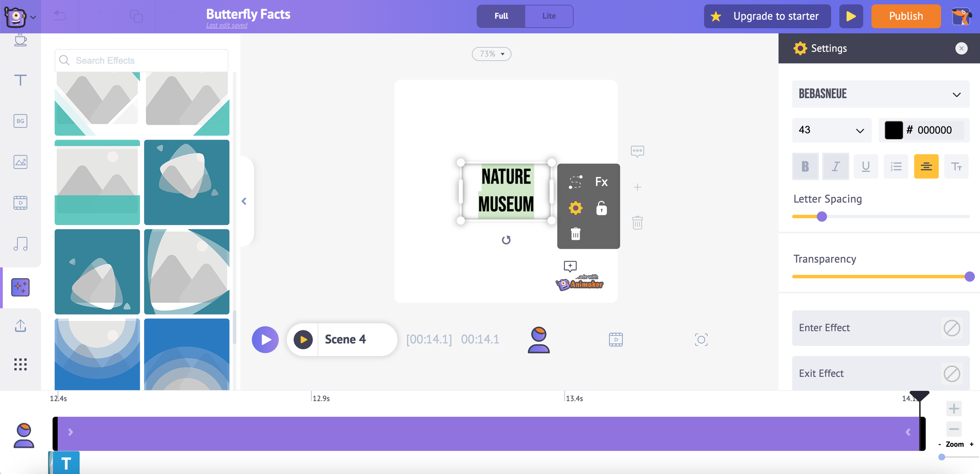
Task: Click the black text color swatch
Action: pos(893,130)
